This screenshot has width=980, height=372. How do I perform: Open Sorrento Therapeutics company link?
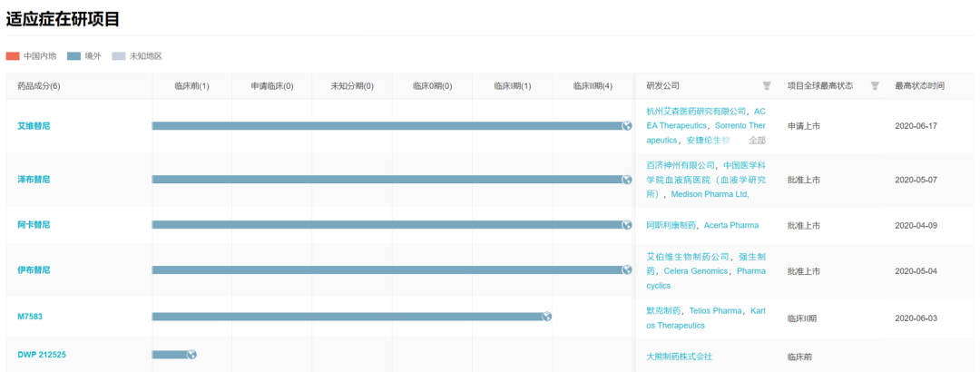click(x=740, y=126)
